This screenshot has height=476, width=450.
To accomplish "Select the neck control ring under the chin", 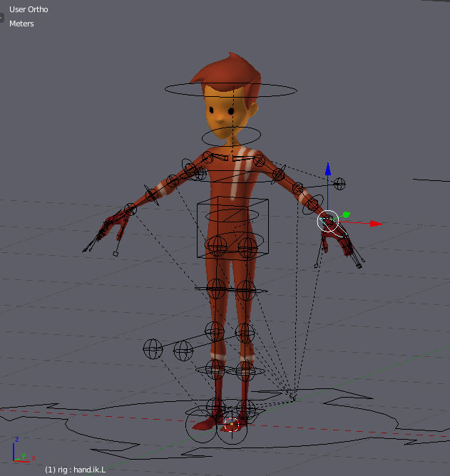I will click(231, 136).
